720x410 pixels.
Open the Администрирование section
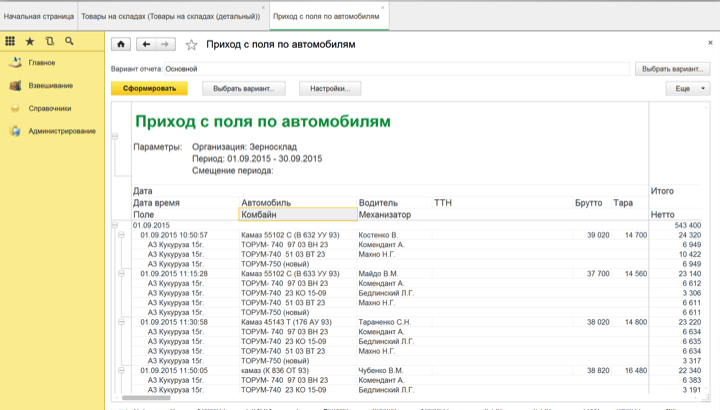(62, 131)
